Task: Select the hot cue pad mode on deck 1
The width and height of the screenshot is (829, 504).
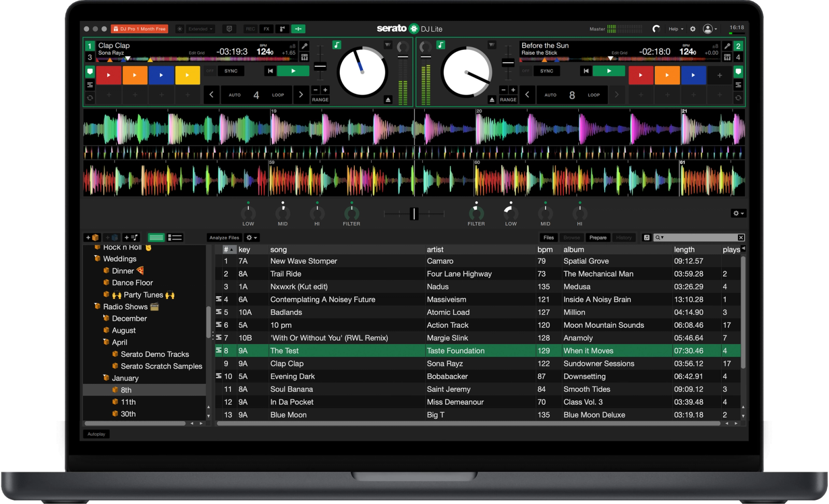Action: [90, 71]
